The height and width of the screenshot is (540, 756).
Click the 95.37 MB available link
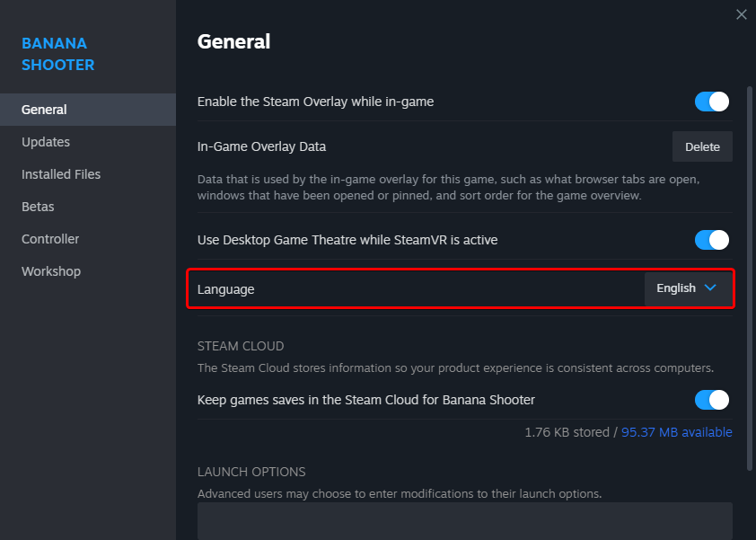678,432
